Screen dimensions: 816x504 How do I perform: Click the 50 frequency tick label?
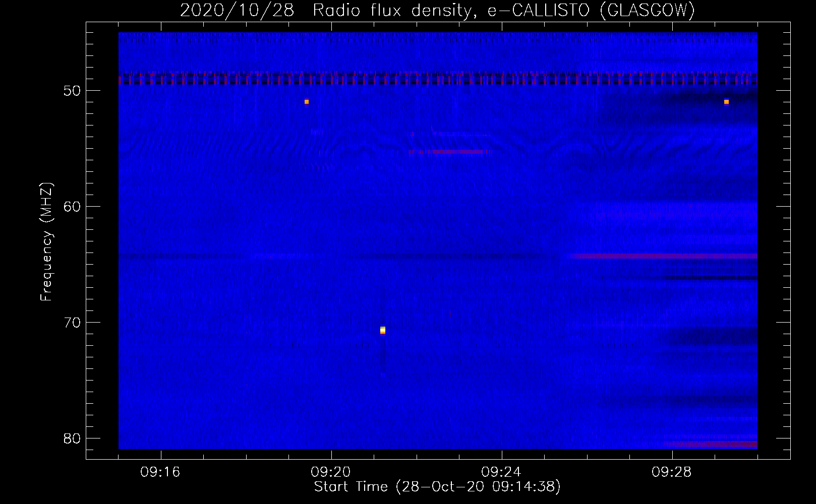pyautogui.click(x=72, y=91)
